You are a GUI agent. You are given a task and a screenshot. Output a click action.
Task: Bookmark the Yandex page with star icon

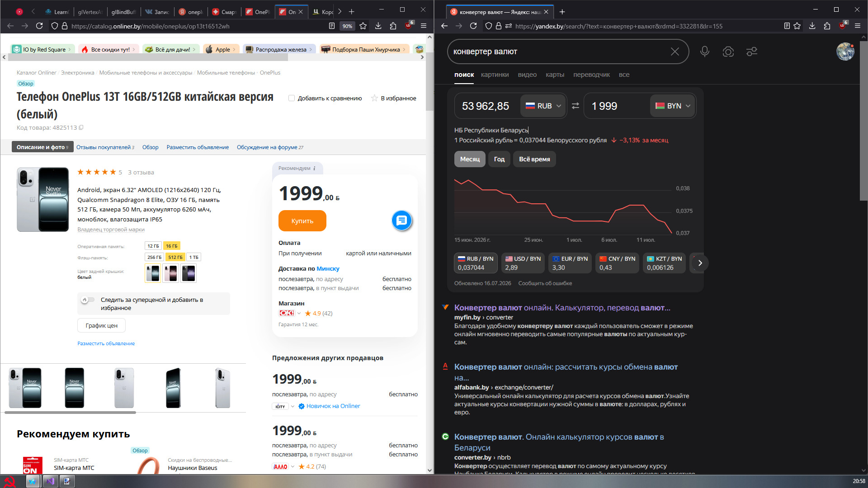point(797,26)
